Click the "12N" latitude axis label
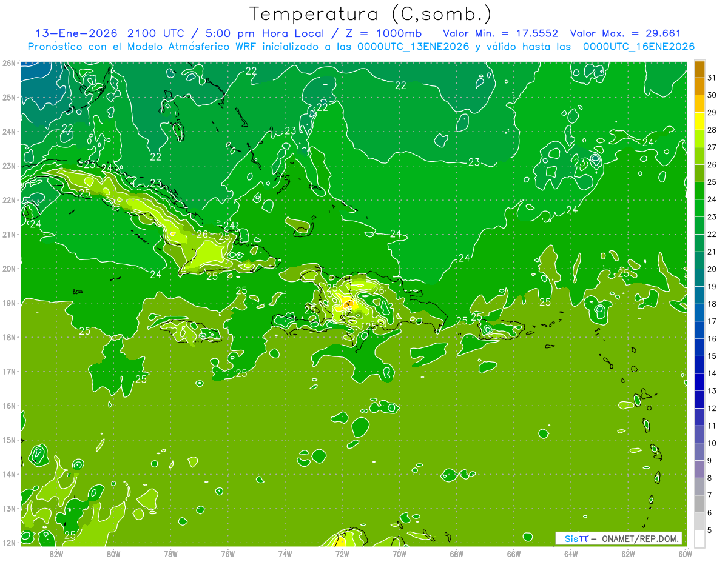This screenshot has width=728, height=562. 9,543
